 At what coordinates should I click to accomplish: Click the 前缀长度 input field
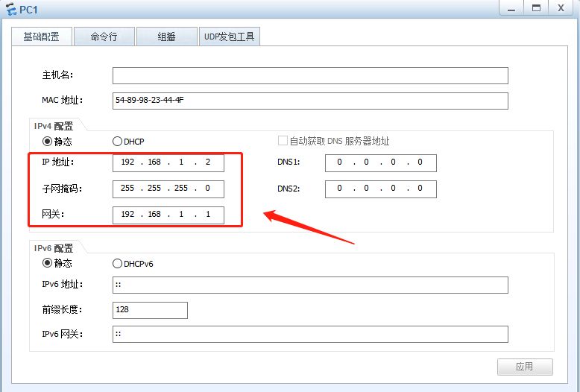click(x=150, y=309)
